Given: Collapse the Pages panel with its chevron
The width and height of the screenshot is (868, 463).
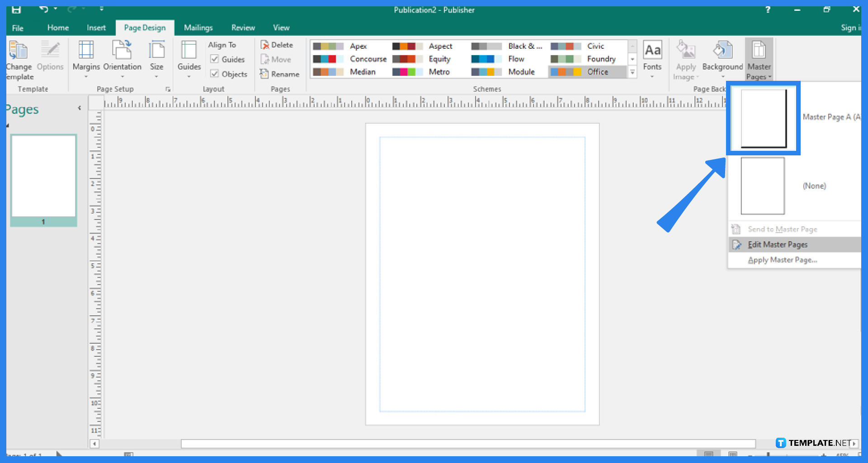Looking at the screenshot, I should 80,108.
